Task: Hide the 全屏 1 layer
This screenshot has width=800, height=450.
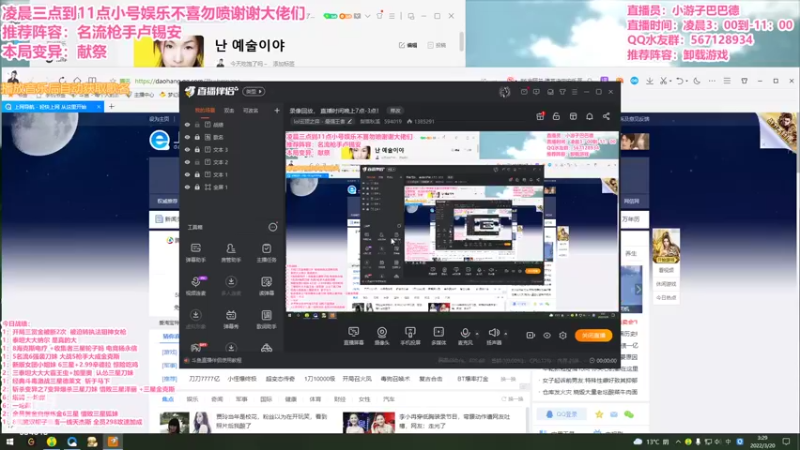Action: tap(187, 187)
